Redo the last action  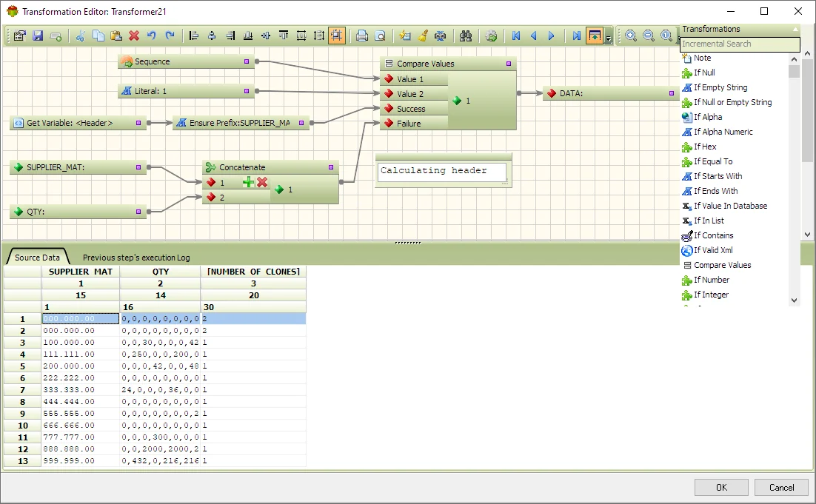pyautogui.click(x=170, y=36)
